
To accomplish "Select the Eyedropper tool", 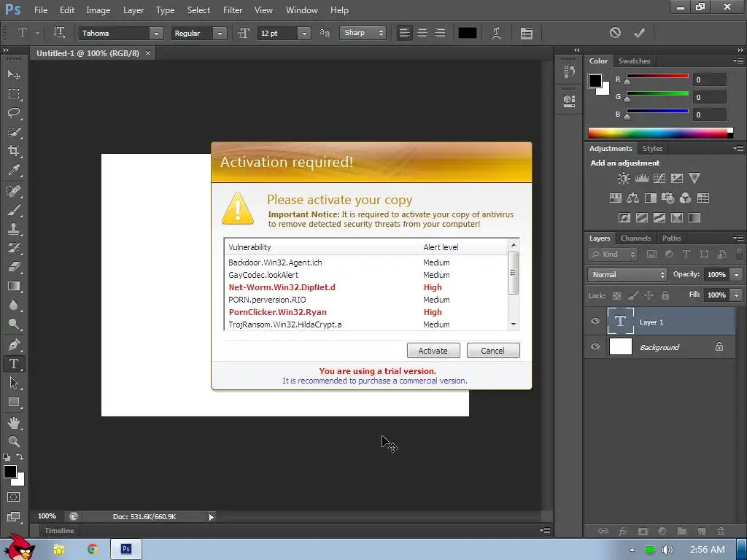I will 14,170.
